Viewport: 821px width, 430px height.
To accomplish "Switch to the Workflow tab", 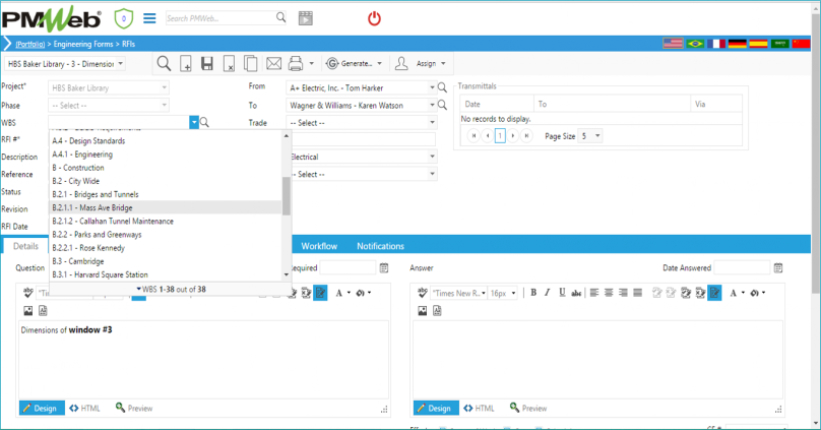I will (x=319, y=246).
